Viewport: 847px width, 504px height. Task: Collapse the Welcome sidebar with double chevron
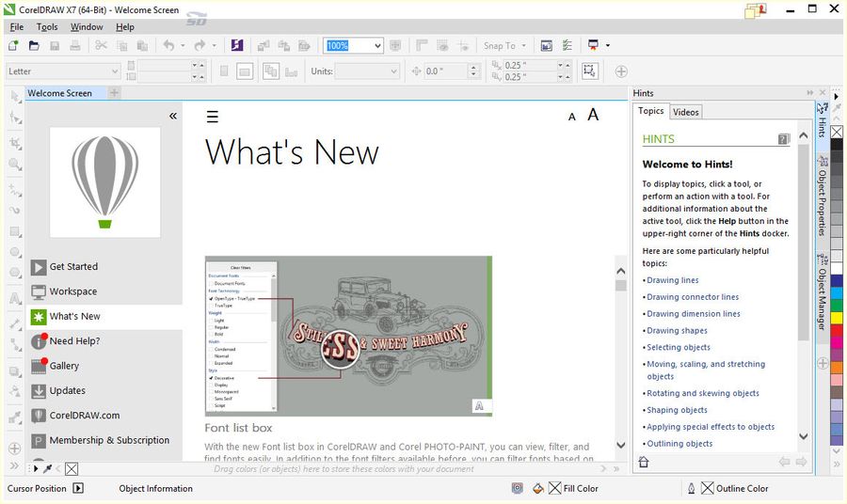point(173,116)
